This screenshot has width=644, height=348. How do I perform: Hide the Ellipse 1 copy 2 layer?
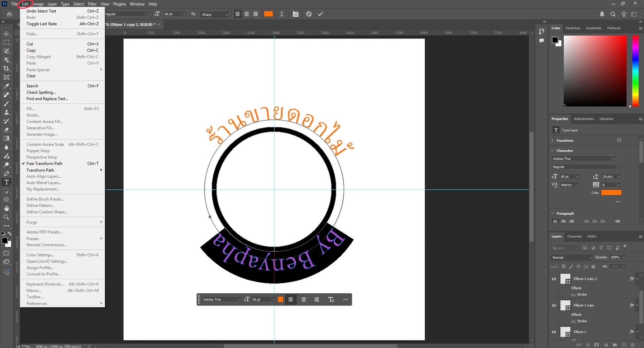(x=554, y=279)
